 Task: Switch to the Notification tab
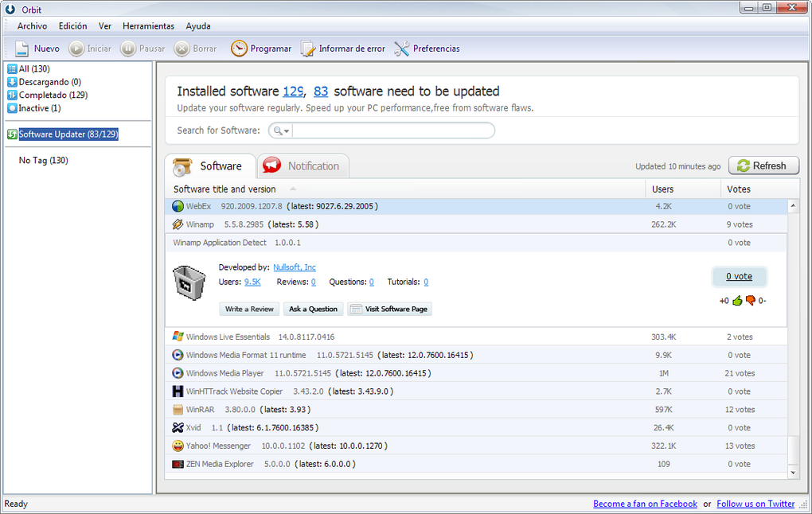point(303,165)
